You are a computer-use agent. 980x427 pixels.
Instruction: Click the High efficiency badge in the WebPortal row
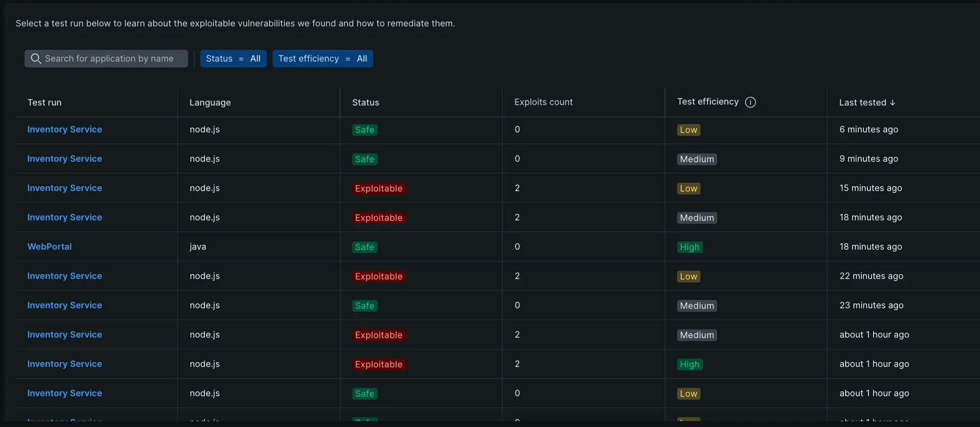tap(690, 247)
